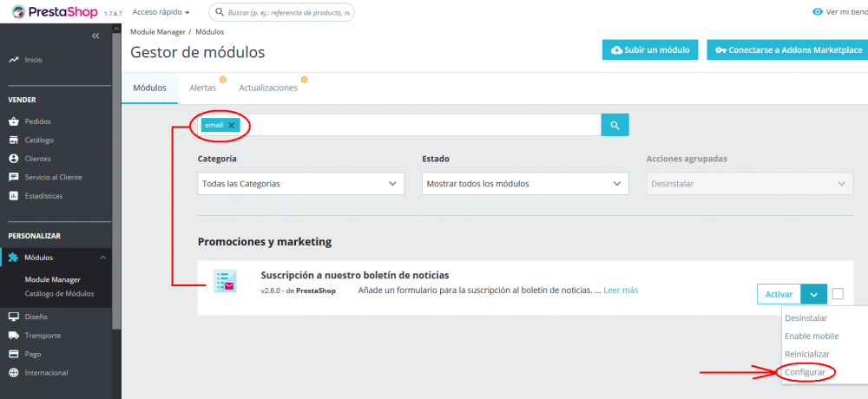Toggle the dropdown arrow next to Activar

tap(814, 294)
